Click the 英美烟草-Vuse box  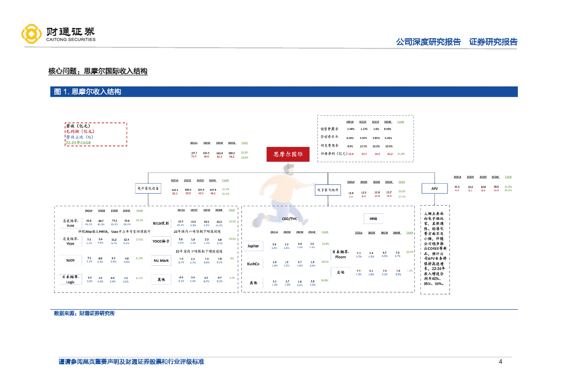tap(70, 223)
